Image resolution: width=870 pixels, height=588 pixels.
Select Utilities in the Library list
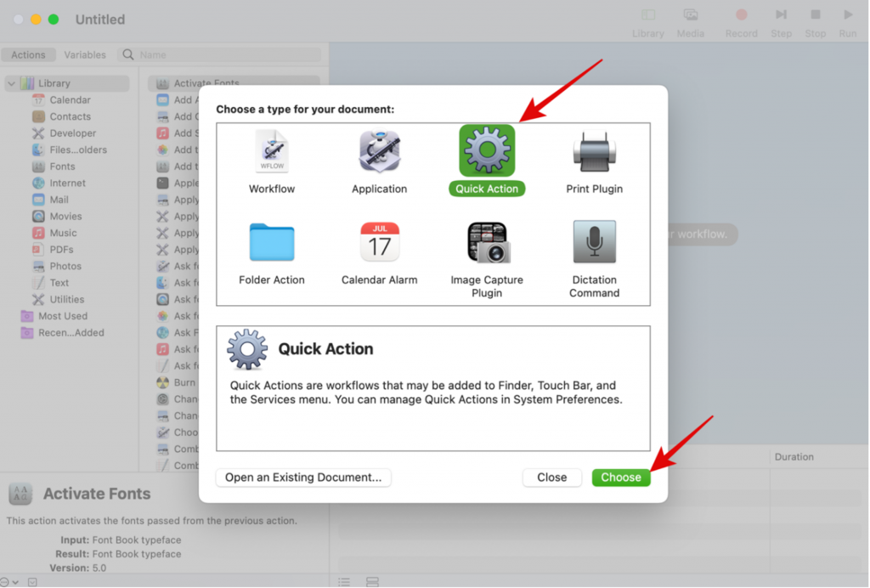[x=66, y=299]
